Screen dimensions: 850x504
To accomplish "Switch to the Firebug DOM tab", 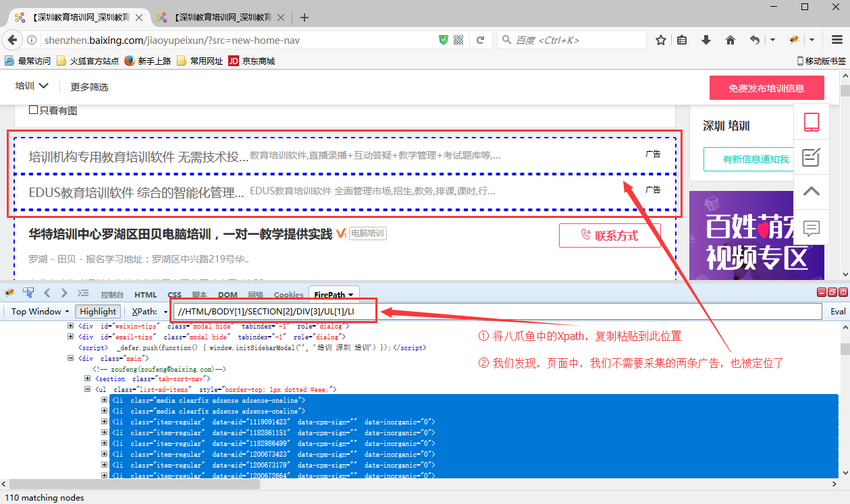I will (x=228, y=295).
